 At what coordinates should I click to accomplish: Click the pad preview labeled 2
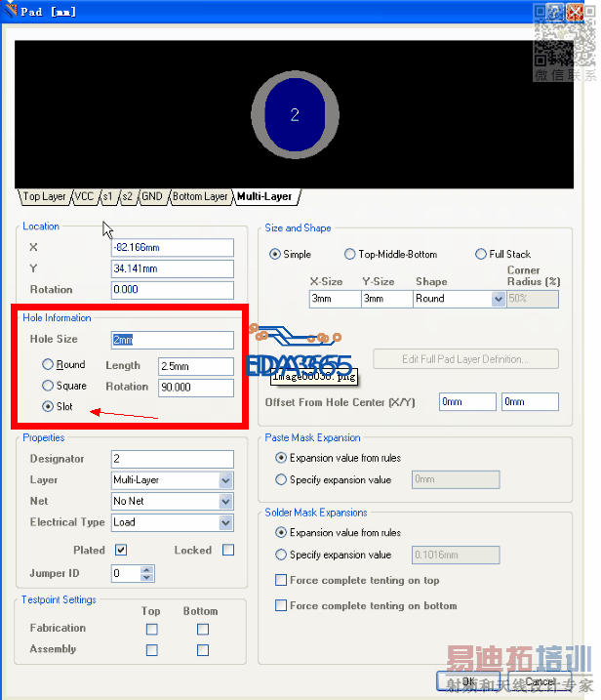click(295, 115)
